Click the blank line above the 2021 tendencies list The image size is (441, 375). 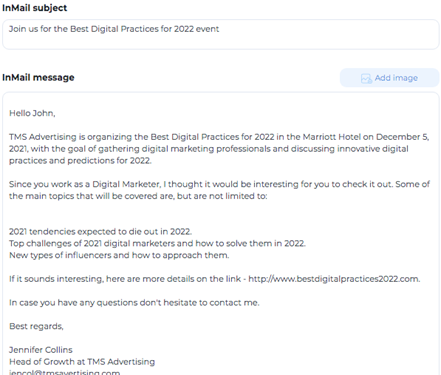point(221,214)
